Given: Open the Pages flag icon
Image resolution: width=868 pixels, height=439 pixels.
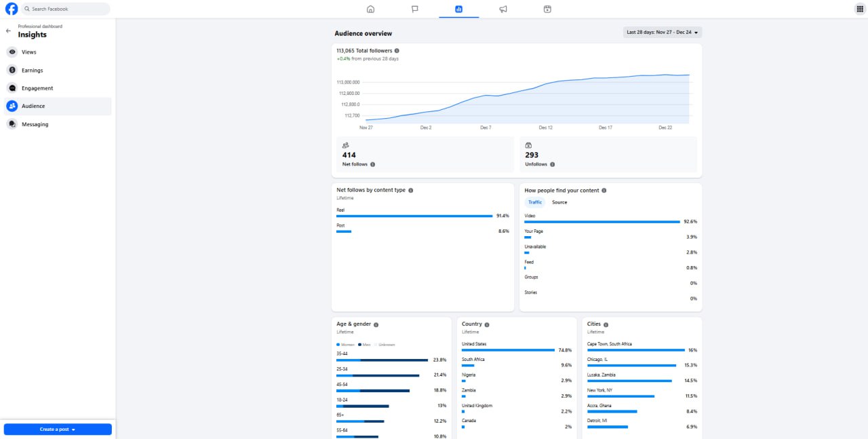Looking at the screenshot, I should [414, 9].
